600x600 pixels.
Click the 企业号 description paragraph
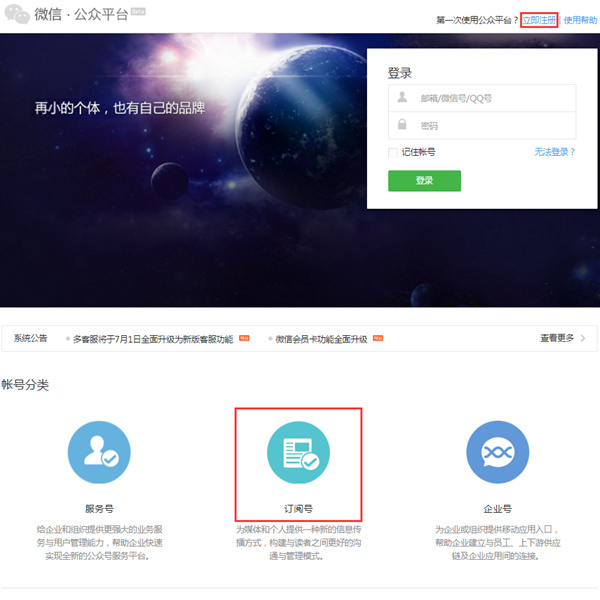[497, 543]
